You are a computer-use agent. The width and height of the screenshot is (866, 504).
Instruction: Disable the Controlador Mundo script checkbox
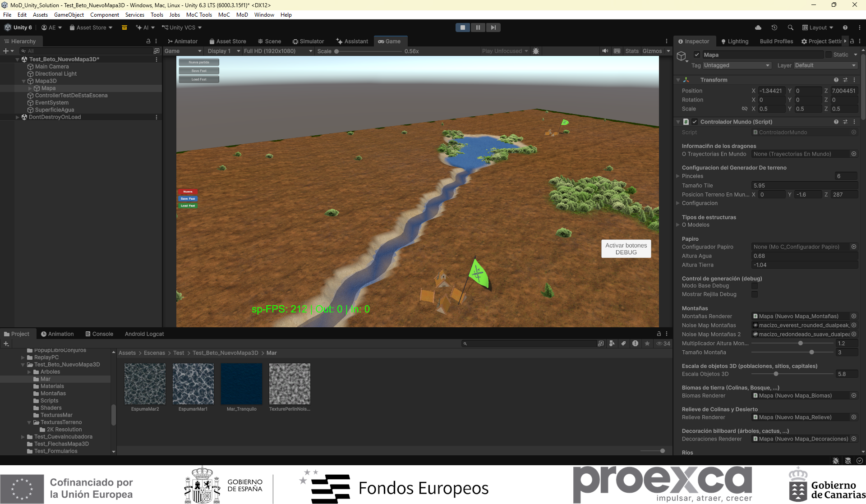tap(695, 122)
